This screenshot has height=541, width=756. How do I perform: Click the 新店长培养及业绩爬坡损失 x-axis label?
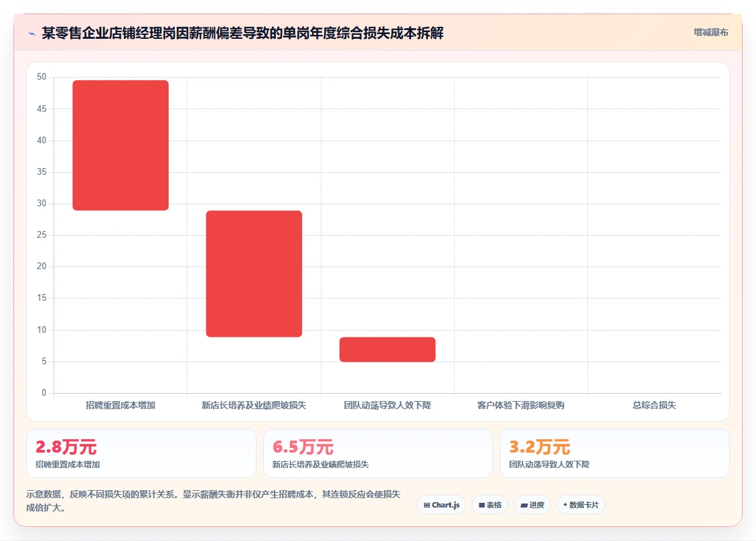(x=254, y=405)
